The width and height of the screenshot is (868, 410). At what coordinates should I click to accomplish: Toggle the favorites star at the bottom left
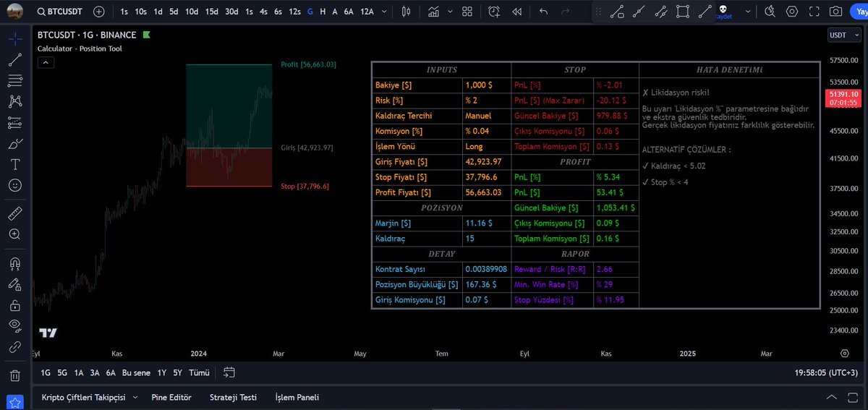pos(15,402)
